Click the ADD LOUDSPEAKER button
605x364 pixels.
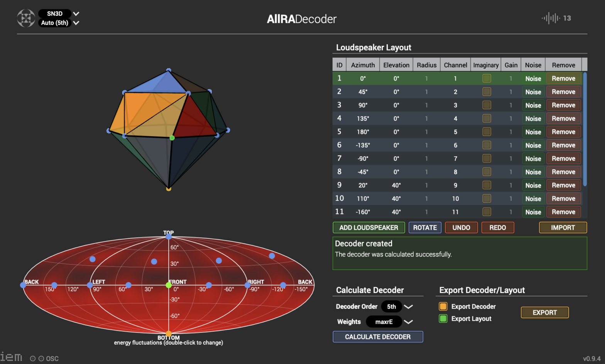368,228
